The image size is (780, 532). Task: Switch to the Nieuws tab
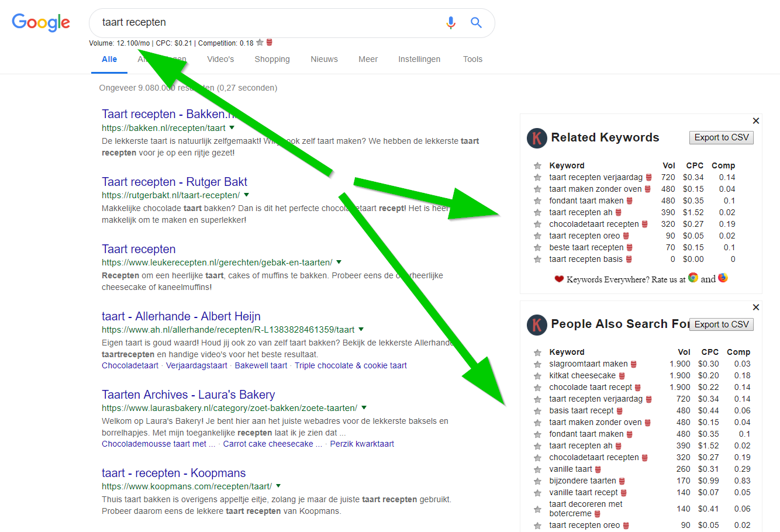point(324,59)
